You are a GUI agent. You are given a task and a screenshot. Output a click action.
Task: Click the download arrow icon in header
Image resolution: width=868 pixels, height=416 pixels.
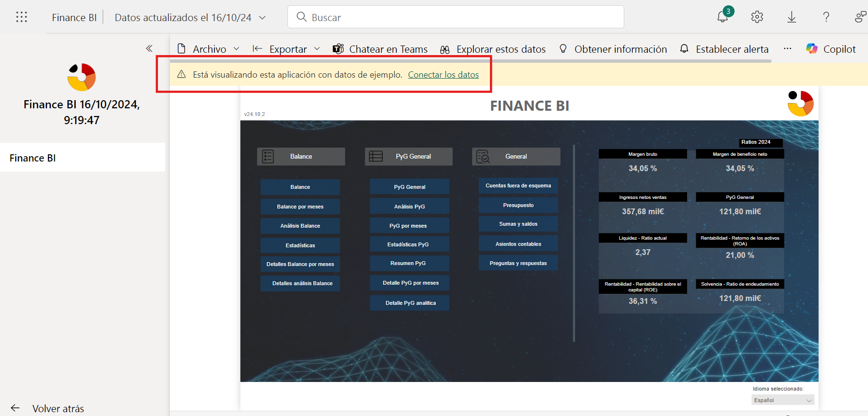(792, 17)
